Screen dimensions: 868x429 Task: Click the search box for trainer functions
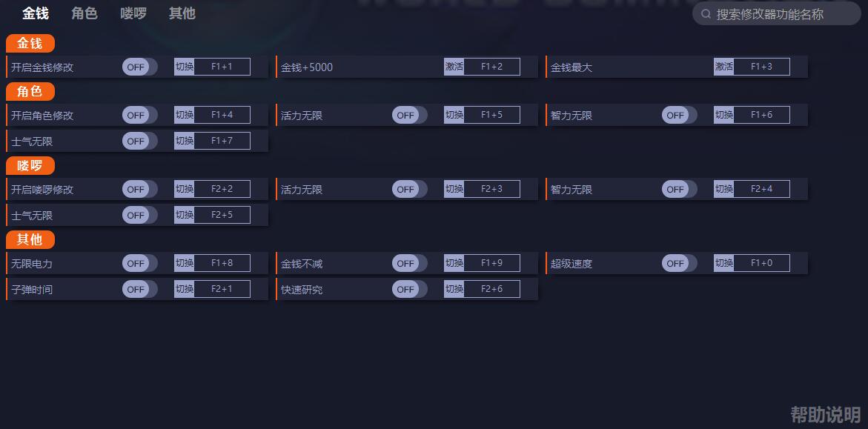pyautogui.click(x=777, y=14)
